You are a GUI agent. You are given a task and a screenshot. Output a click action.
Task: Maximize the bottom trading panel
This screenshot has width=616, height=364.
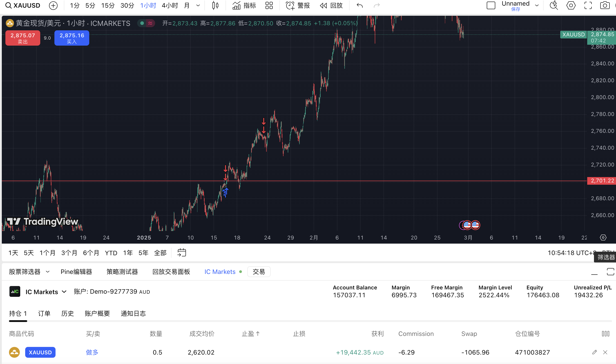pos(611,272)
